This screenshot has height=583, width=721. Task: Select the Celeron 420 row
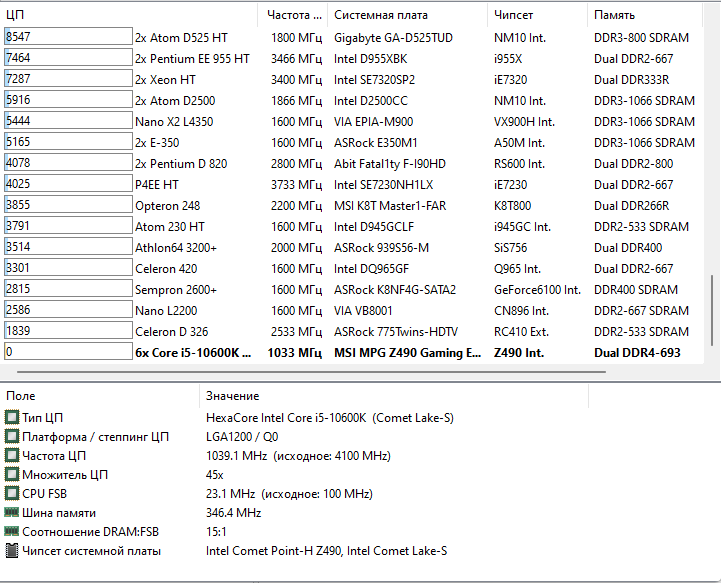coord(352,269)
